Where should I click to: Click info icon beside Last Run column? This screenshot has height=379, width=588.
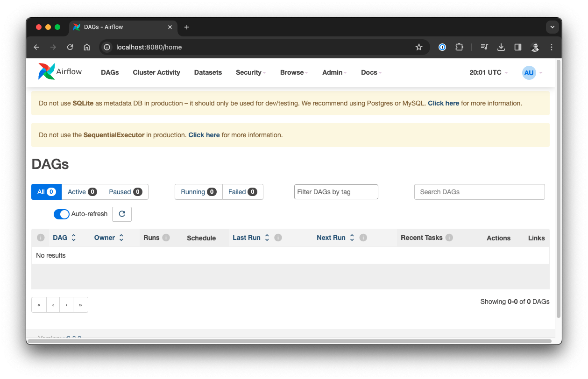point(278,238)
